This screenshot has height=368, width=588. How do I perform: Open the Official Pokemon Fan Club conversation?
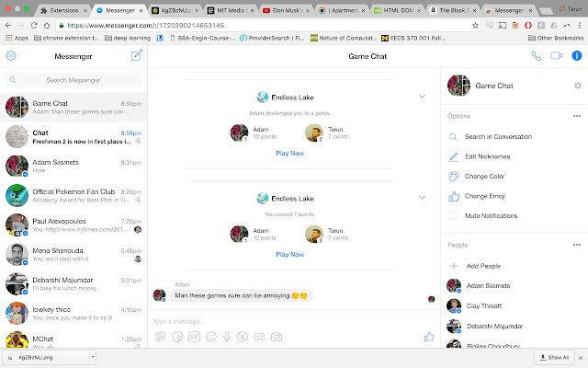(73, 195)
